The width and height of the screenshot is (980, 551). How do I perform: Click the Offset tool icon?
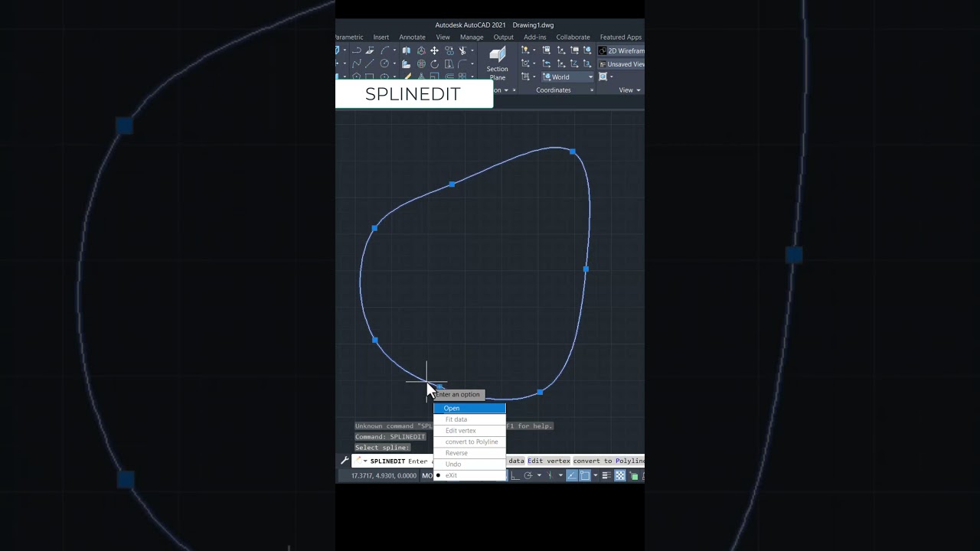pos(449,76)
